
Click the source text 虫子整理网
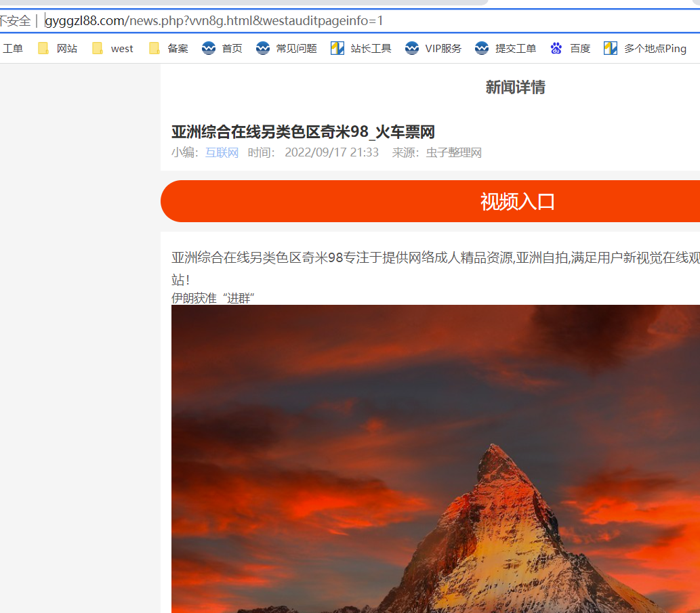453,152
